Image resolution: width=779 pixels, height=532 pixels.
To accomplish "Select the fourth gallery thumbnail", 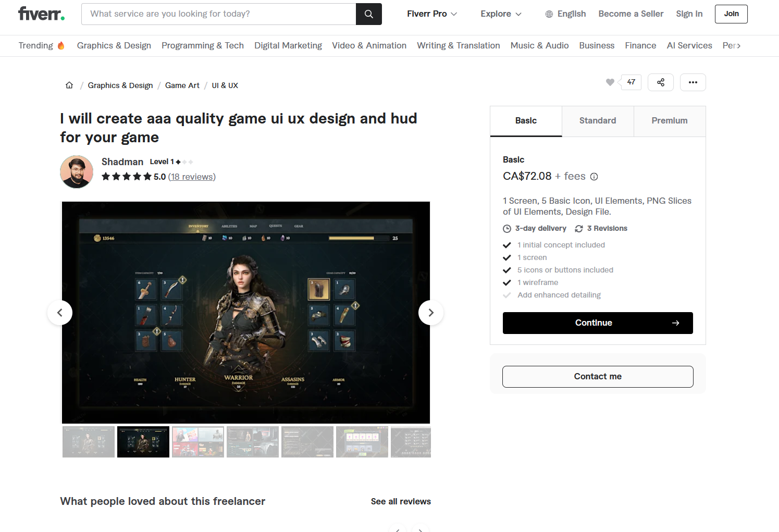I will [x=253, y=442].
